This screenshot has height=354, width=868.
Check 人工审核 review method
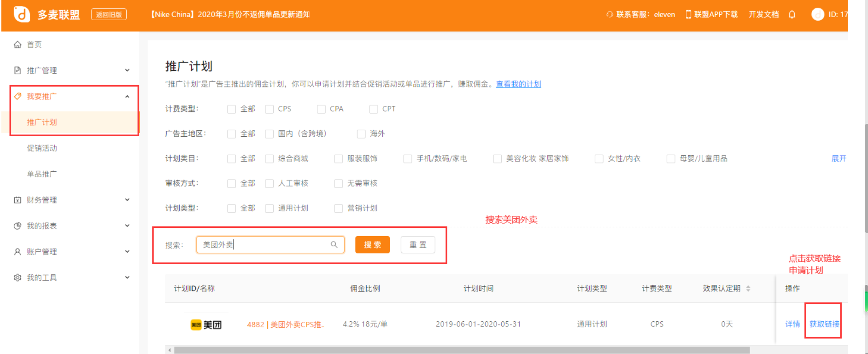(269, 184)
